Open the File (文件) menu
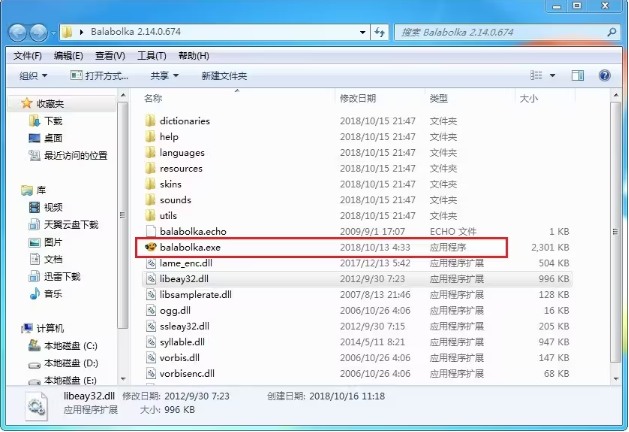This screenshot has width=629, height=432. pos(28,56)
